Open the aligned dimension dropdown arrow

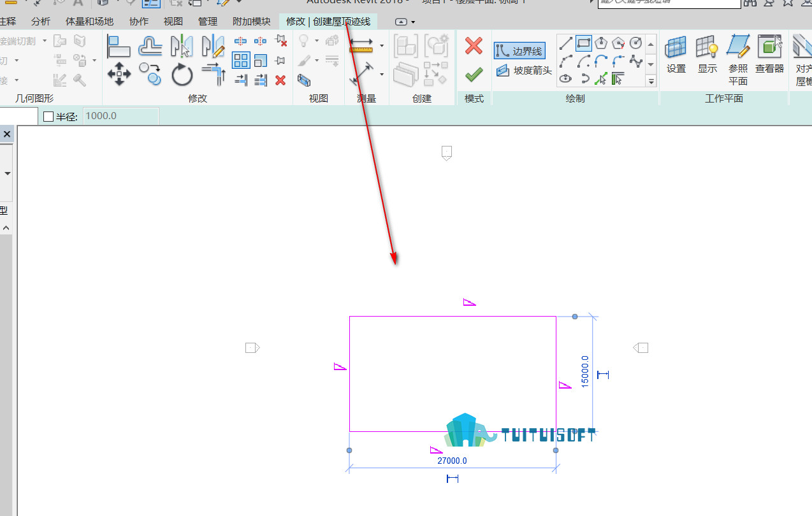tap(382, 46)
